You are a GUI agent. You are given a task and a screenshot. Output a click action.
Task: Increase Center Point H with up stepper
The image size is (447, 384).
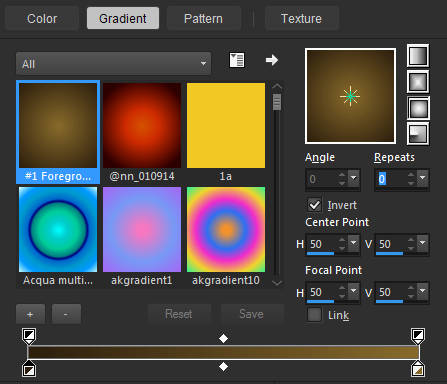click(x=342, y=239)
